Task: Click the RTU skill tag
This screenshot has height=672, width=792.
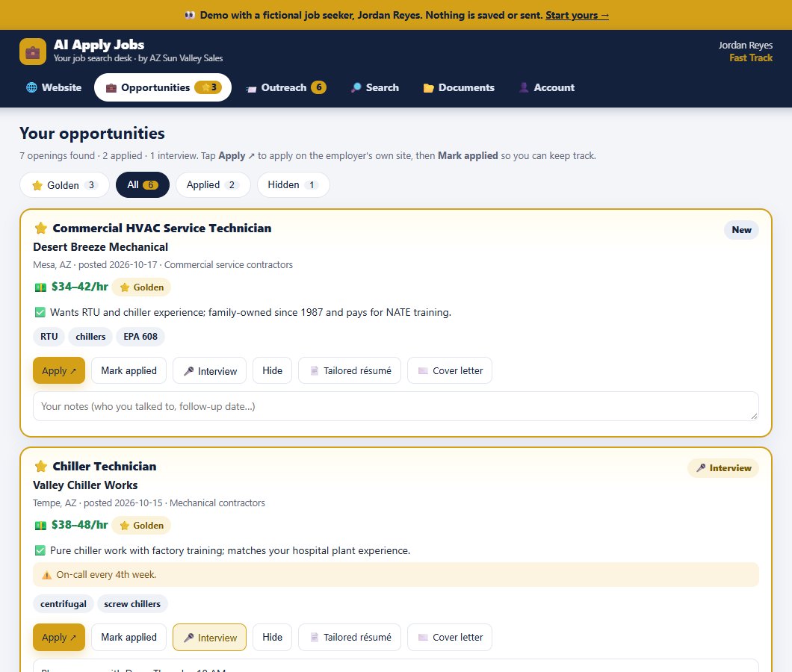Action: pyautogui.click(x=49, y=336)
